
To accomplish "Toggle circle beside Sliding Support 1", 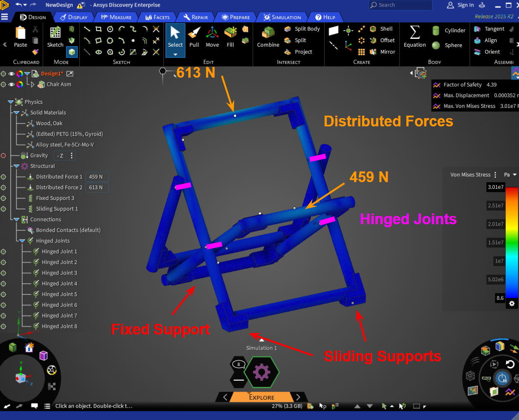I will (x=3, y=209).
